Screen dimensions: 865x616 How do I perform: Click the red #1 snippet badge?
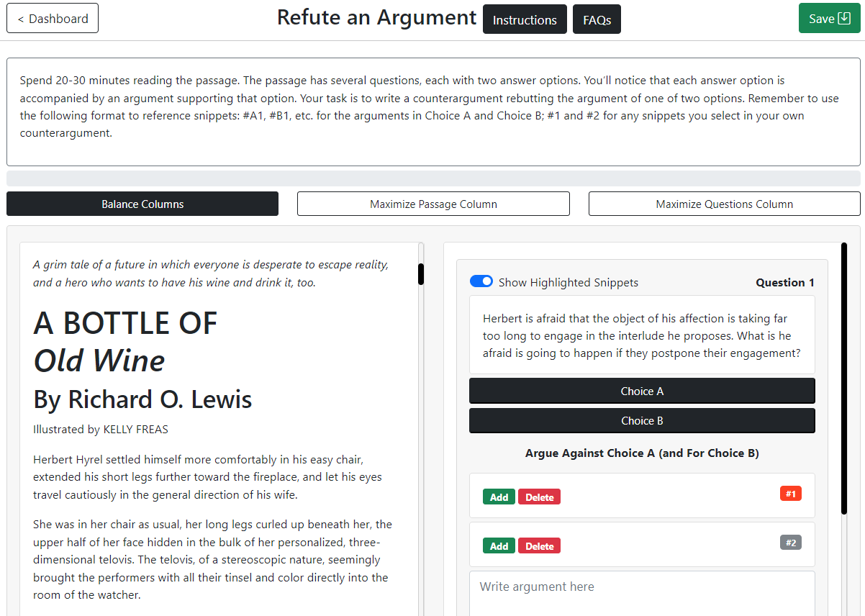(x=790, y=494)
